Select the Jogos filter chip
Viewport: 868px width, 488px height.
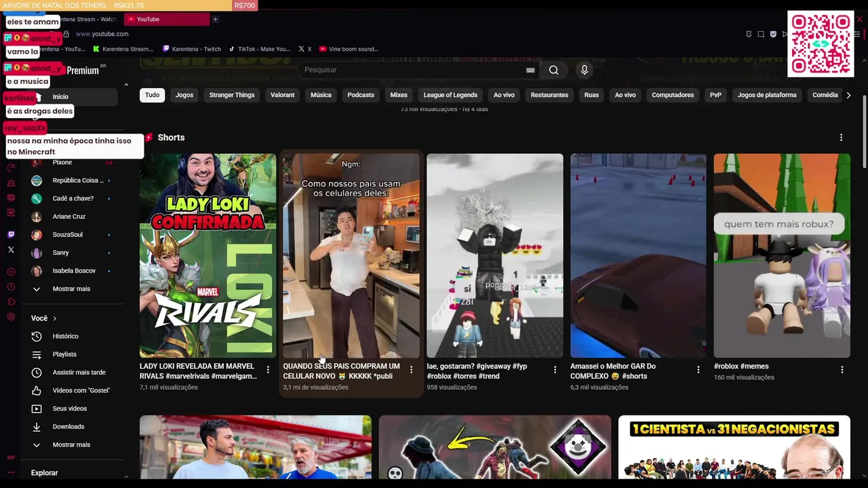[x=184, y=95]
